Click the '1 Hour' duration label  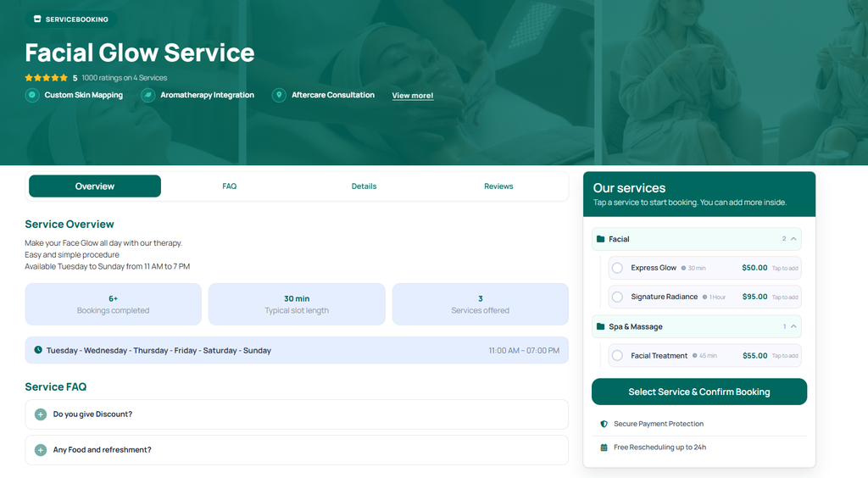(717, 297)
